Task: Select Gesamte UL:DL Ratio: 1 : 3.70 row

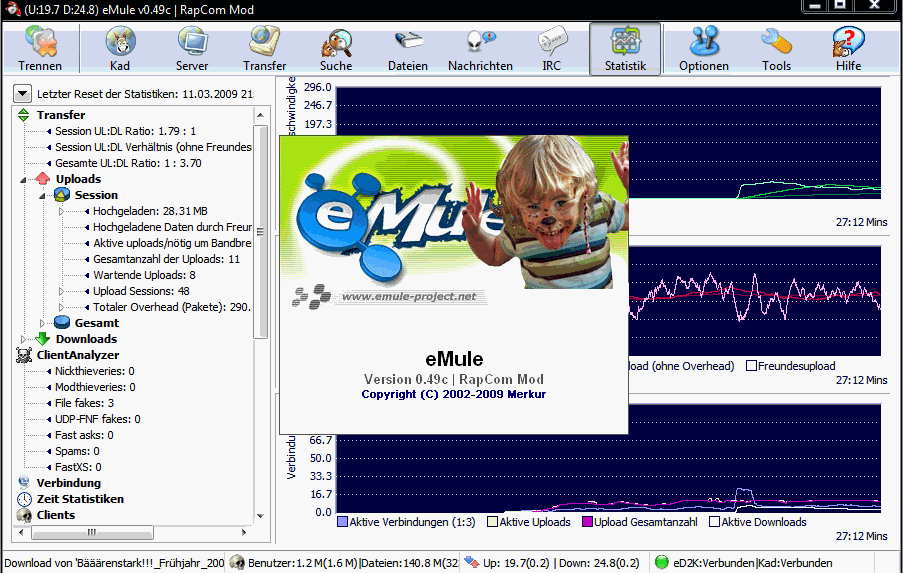Action: tap(128, 163)
